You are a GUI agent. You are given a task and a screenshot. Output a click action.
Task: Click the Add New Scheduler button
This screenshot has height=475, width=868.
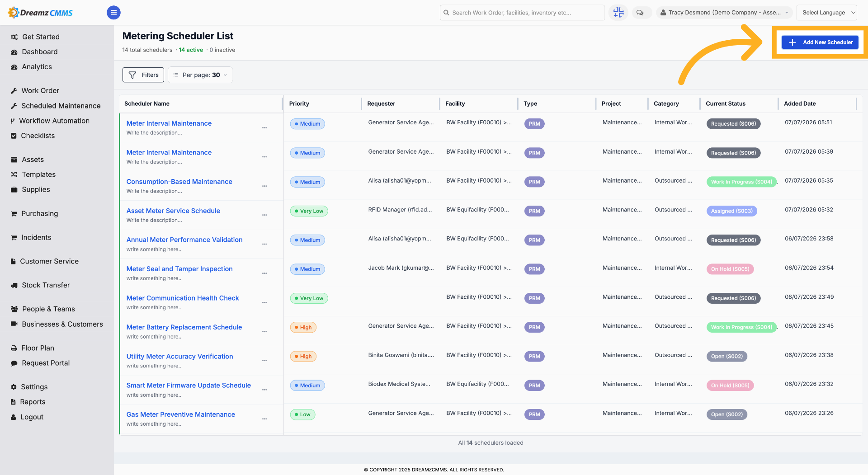click(x=820, y=42)
